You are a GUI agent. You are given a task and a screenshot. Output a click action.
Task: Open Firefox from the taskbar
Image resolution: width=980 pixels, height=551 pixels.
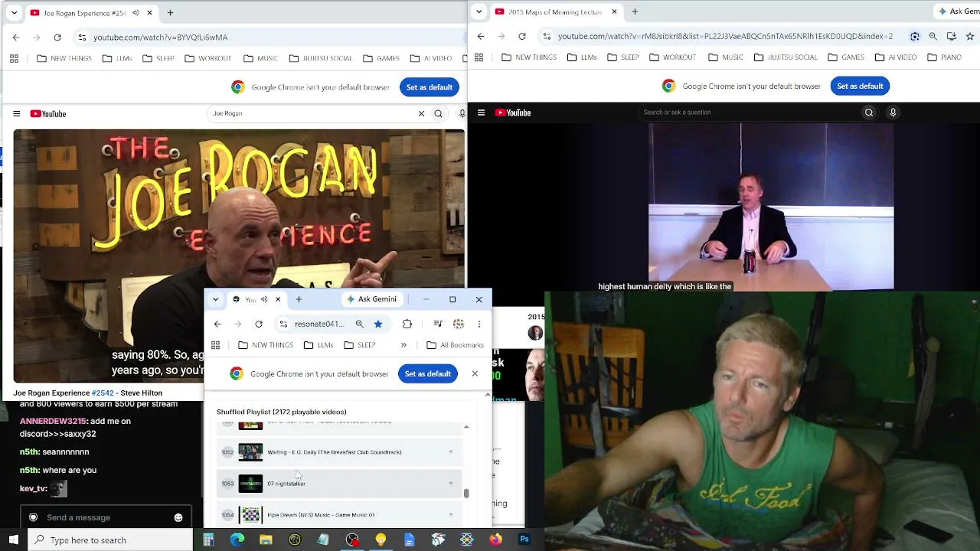(x=495, y=540)
